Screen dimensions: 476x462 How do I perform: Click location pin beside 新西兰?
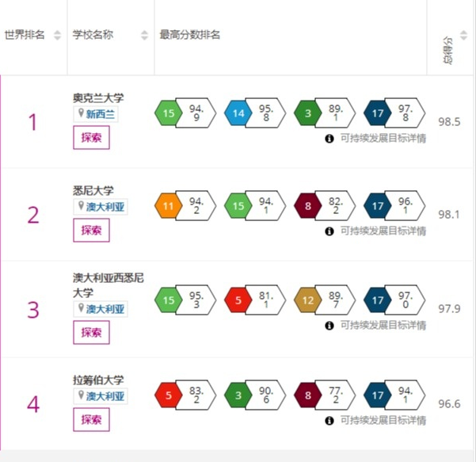(x=81, y=113)
